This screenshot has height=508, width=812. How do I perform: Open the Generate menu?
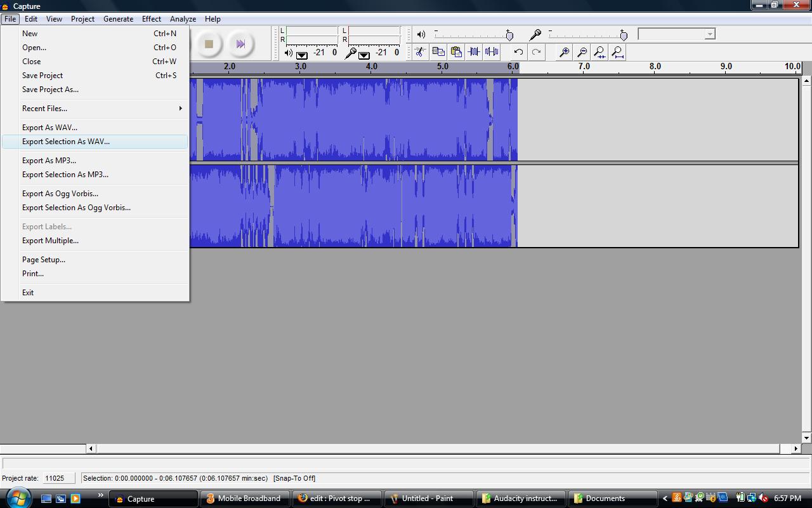tap(118, 18)
